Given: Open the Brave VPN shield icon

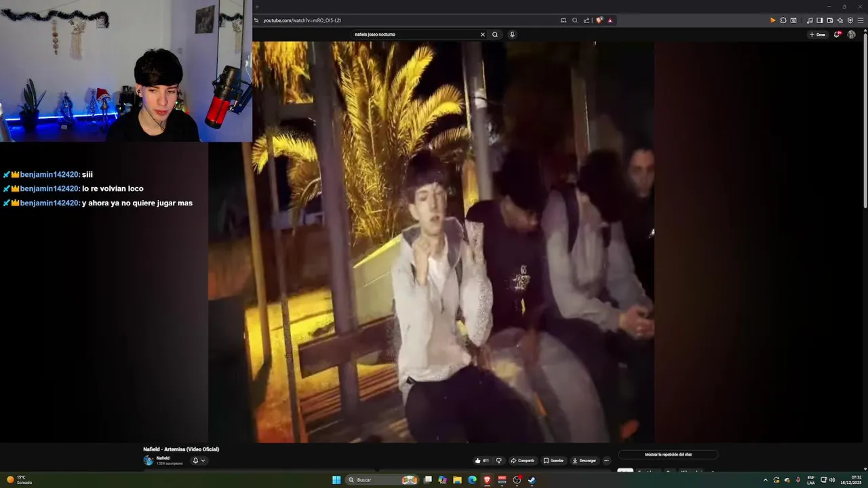Looking at the screenshot, I should coord(850,20).
